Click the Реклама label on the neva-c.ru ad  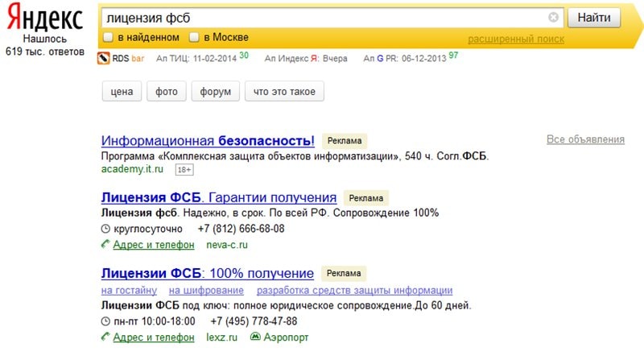[x=366, y=197]
